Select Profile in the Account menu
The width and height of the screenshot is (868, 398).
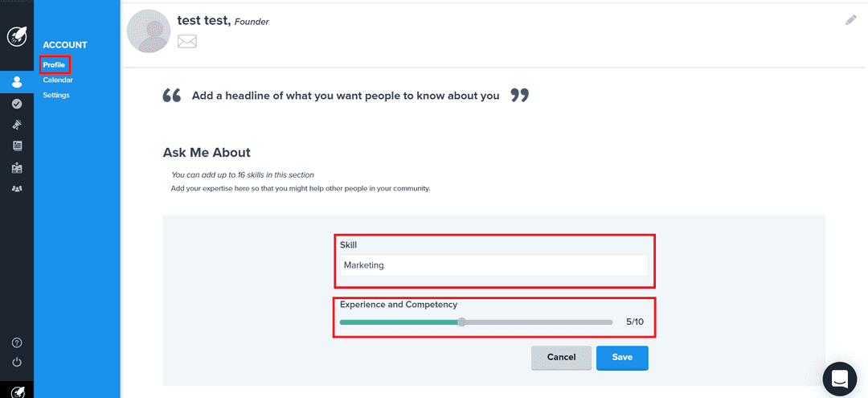[x=54, y=64]
